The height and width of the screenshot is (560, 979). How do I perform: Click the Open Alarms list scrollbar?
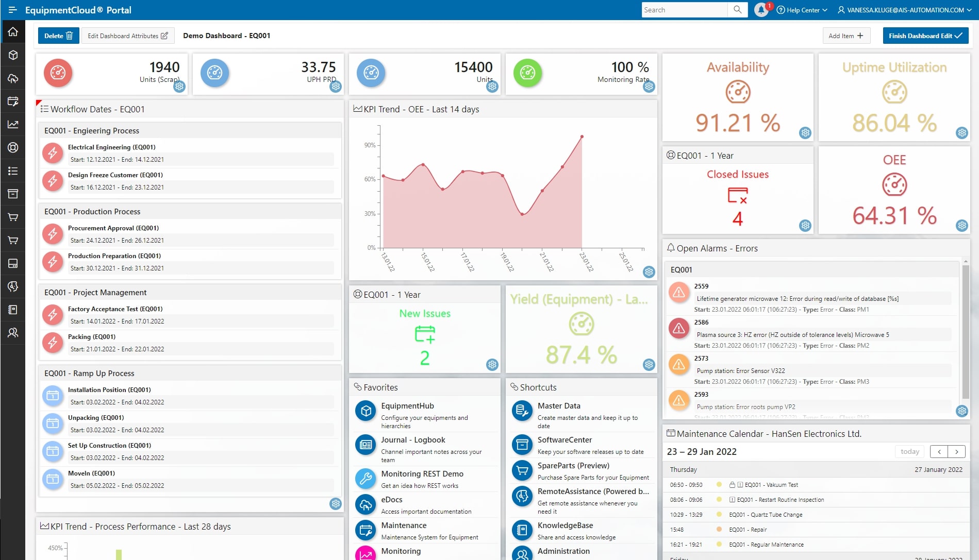(966, 330)
